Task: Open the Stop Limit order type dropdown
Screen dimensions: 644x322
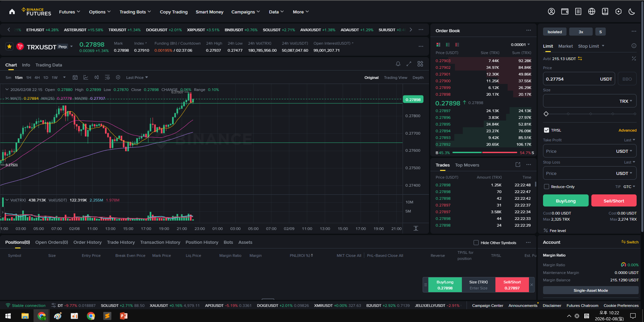Action: [x=591, y=46]
